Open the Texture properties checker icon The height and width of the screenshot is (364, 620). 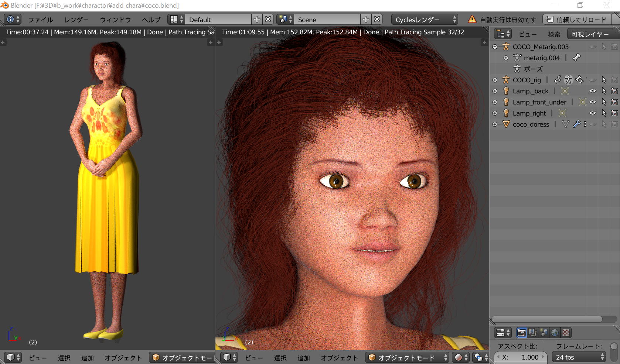click(x=566, y=333)
